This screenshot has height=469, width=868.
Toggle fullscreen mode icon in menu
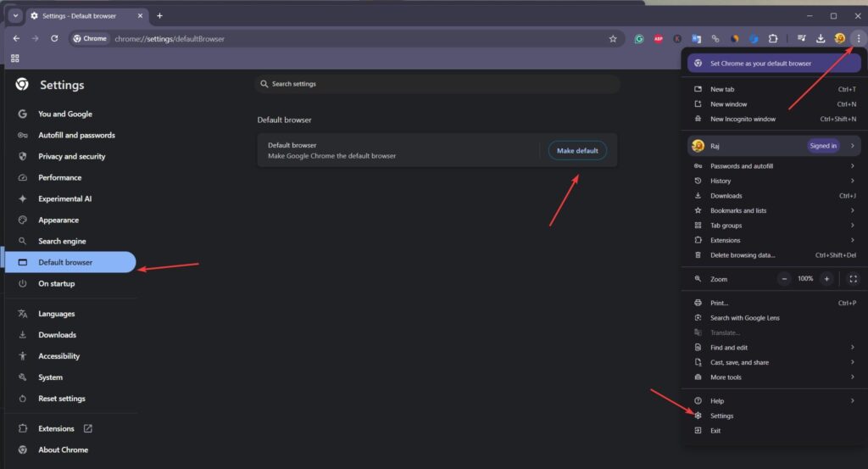pos(853,279)
